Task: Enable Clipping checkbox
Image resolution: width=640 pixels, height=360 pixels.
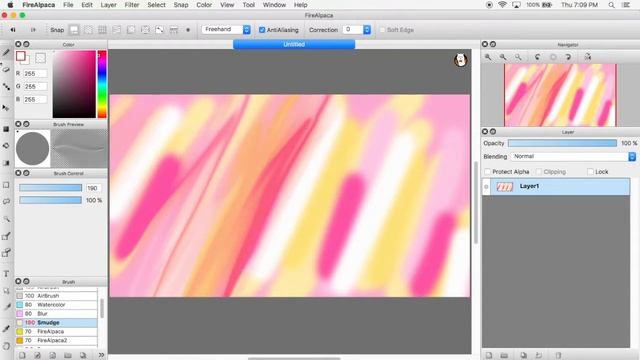Action: pos(539,172)
